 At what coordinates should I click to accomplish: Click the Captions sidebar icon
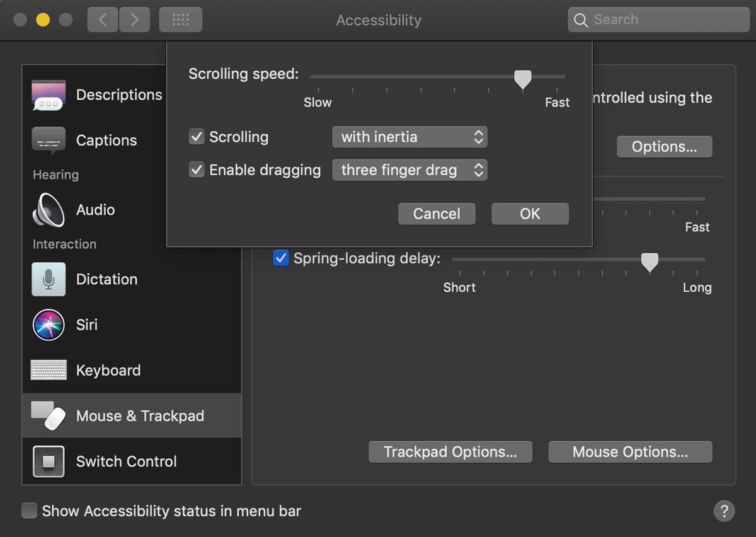(x=49, y=141)
